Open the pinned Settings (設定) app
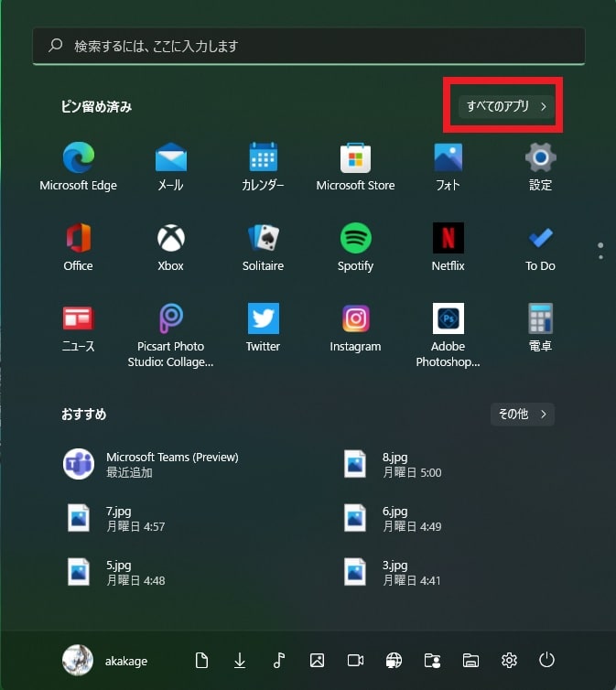Screen dimensions: 616x690 [x=540, y=167]
